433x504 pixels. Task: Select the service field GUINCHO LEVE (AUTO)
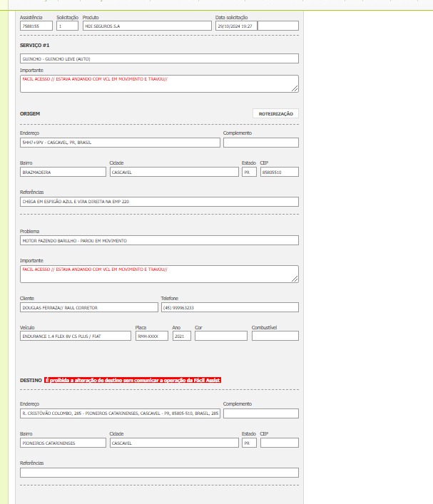coord(159,58)
